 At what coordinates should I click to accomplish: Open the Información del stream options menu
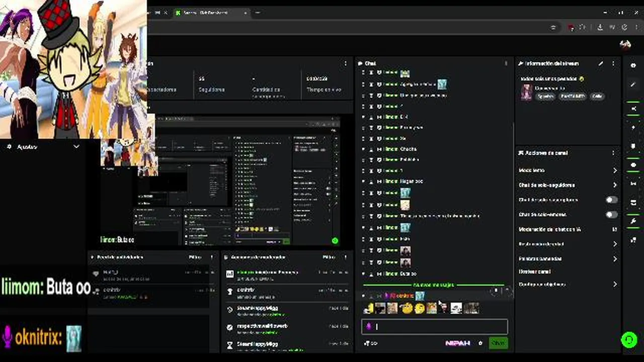613,64
